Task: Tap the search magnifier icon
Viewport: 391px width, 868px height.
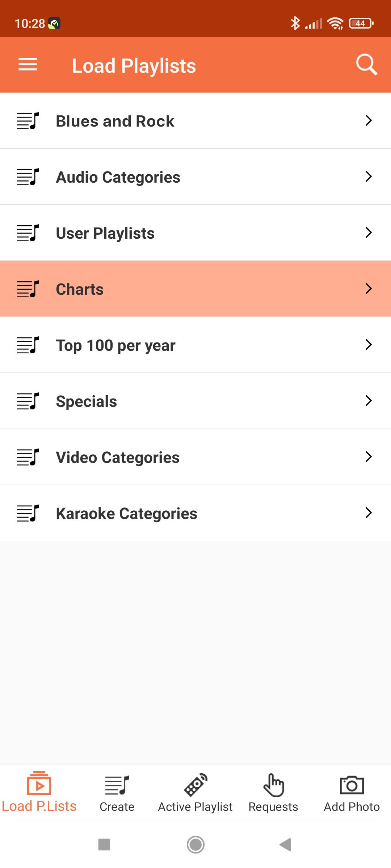Action: 367,65
